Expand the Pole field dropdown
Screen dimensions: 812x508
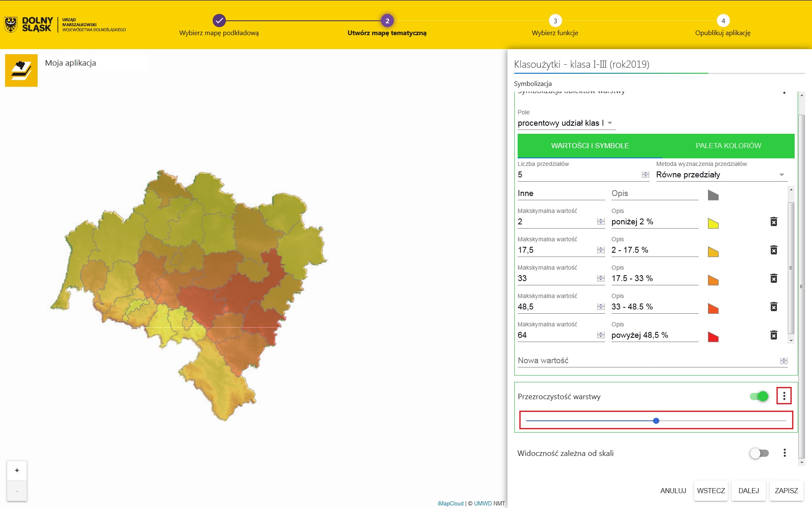[x=610, y=123]
